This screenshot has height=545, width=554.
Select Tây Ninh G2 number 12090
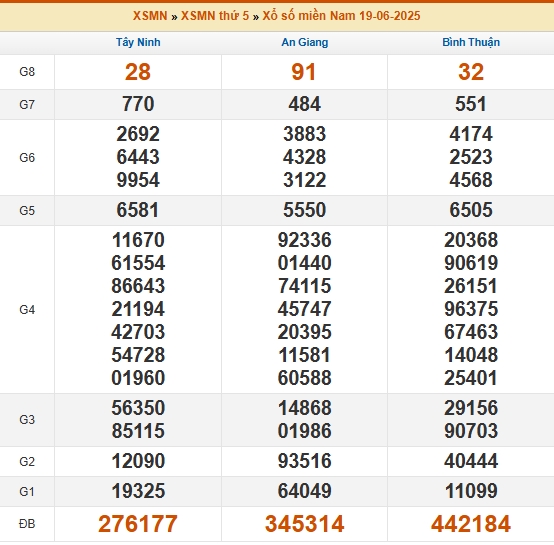tap(138, 461)
